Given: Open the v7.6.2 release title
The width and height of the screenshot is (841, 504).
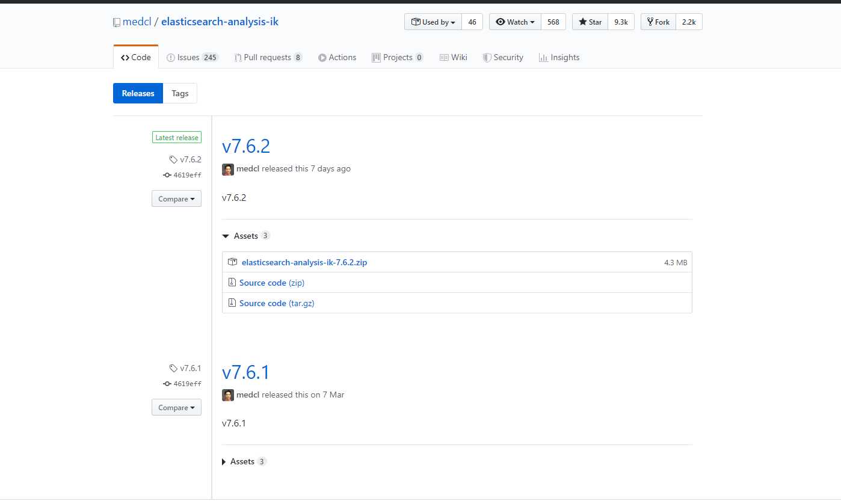Looking at the screenshot, I should click(x=246, y=146).
